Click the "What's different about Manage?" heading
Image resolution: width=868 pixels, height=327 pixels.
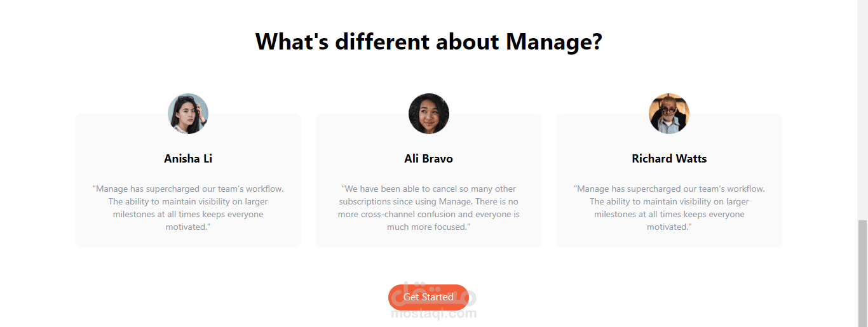coord(429,42)
